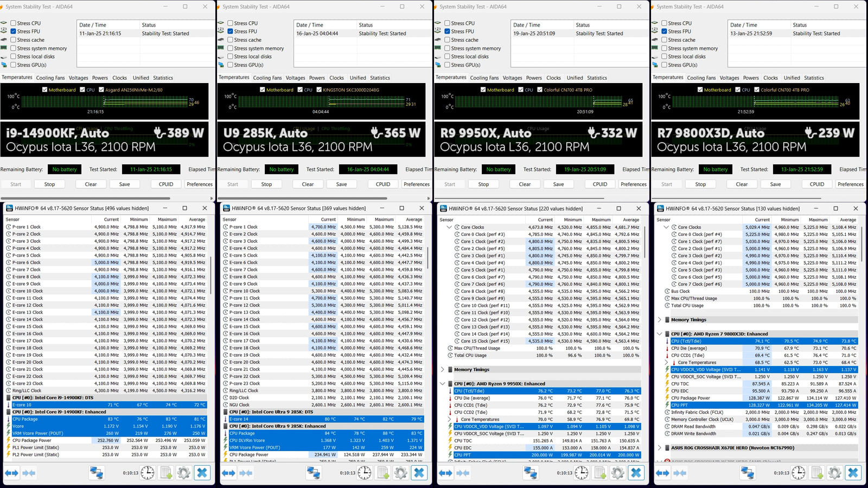Collapse CPU [#0]: AMD Ryzen 7 9800X3D: Enhanced group
This screenshot has width=868, height=488.
pyautogui.click(x=659, y=334)
